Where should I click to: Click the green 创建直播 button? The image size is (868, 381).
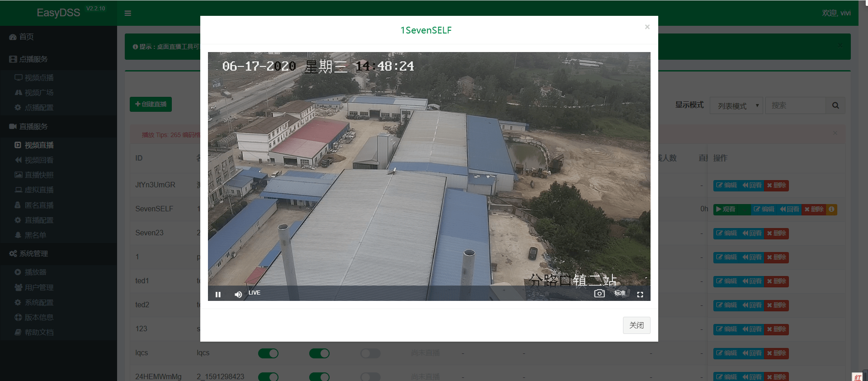click(x=151, y=104)
